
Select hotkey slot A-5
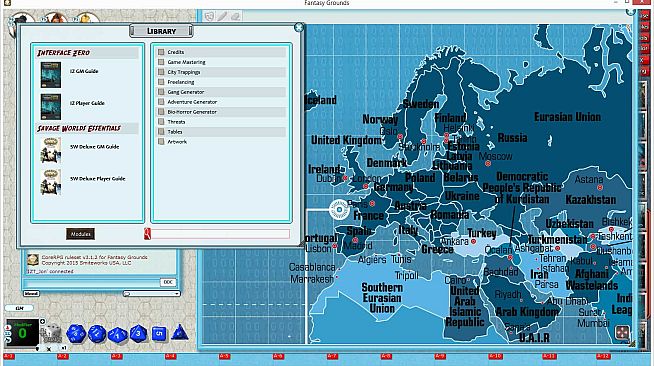(224, 356)
